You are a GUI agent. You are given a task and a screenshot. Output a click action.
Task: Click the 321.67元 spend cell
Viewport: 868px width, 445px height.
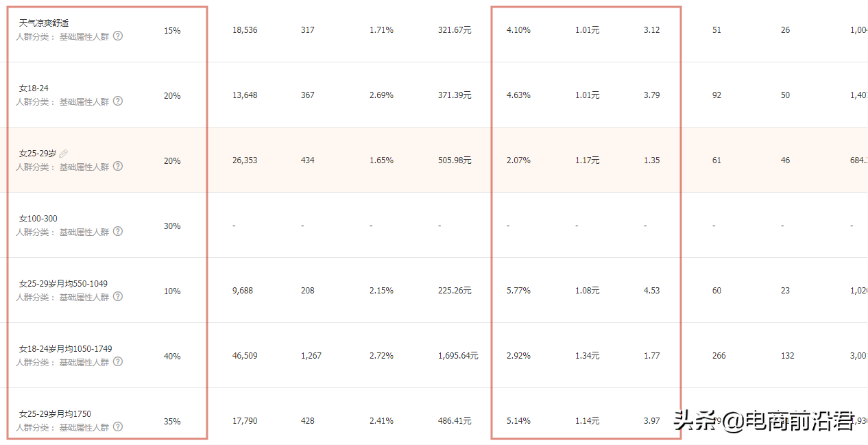(x=455, y=30)
